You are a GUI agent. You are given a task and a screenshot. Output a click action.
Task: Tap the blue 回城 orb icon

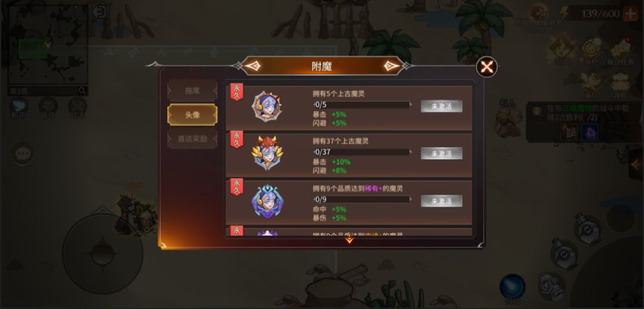(513, 288)
